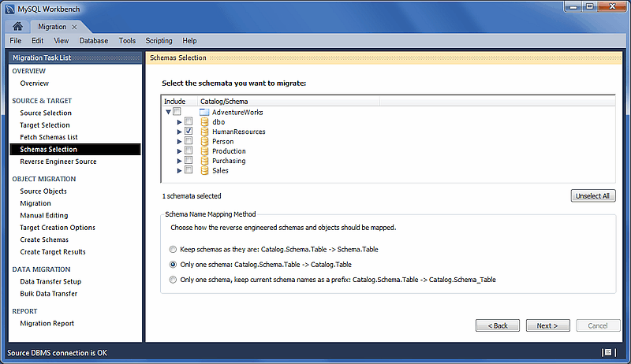Tick the Person schema checkbox

pyautogui.click(x=189, y=140)
